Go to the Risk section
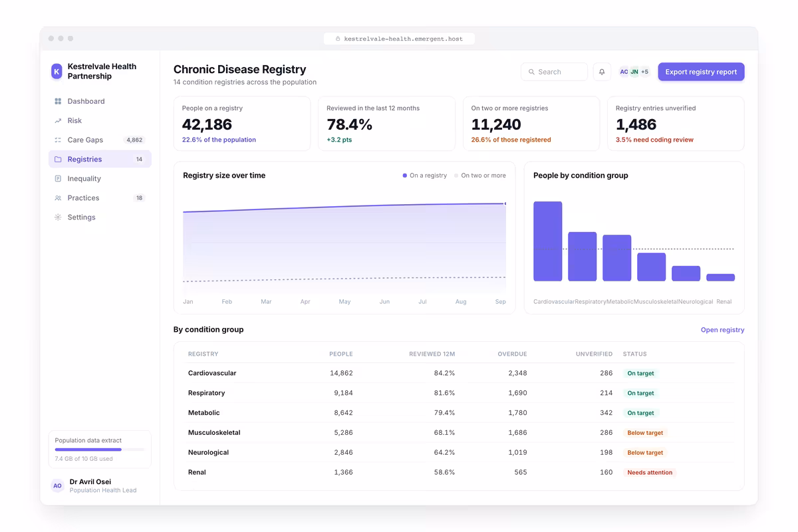The height and width of the screenshot is (532, 798). pyautogui.click(x=100, y=120)
